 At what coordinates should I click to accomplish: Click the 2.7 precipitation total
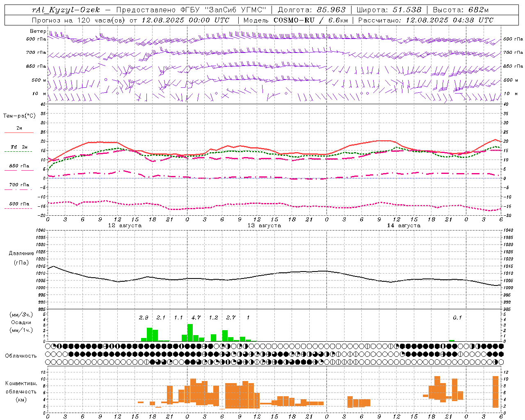231,318
